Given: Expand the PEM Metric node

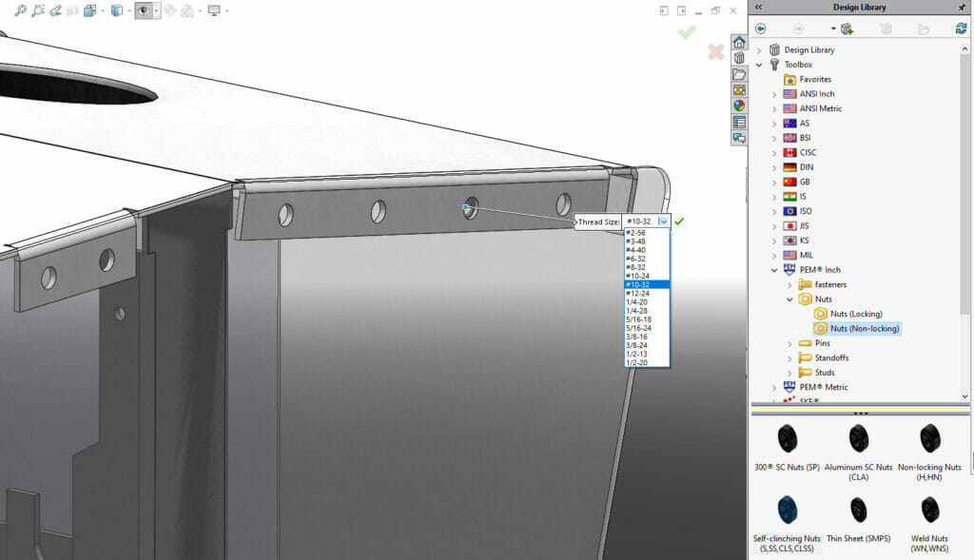Looking at the screenshot, I should [776, 387].
